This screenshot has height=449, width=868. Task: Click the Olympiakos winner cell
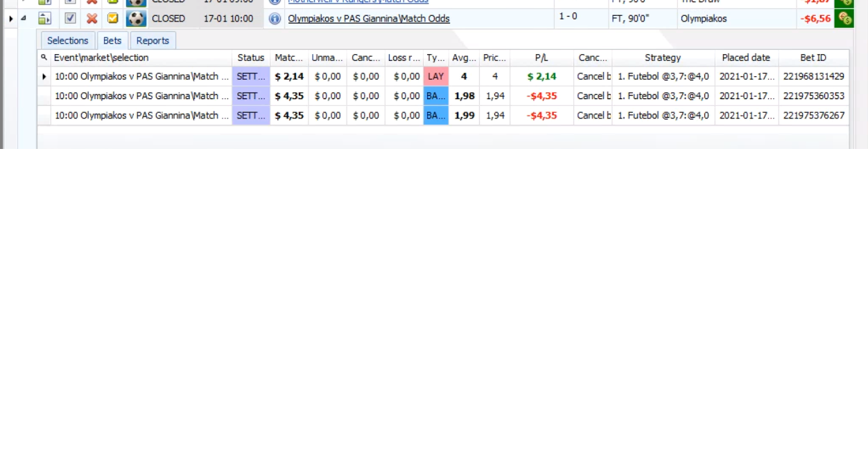[704, 19]
